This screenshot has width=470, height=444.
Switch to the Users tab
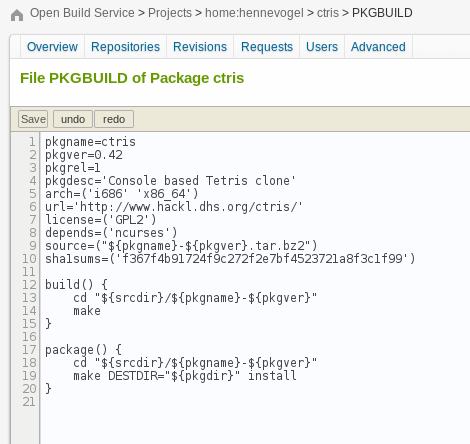(x=322, y=47)
